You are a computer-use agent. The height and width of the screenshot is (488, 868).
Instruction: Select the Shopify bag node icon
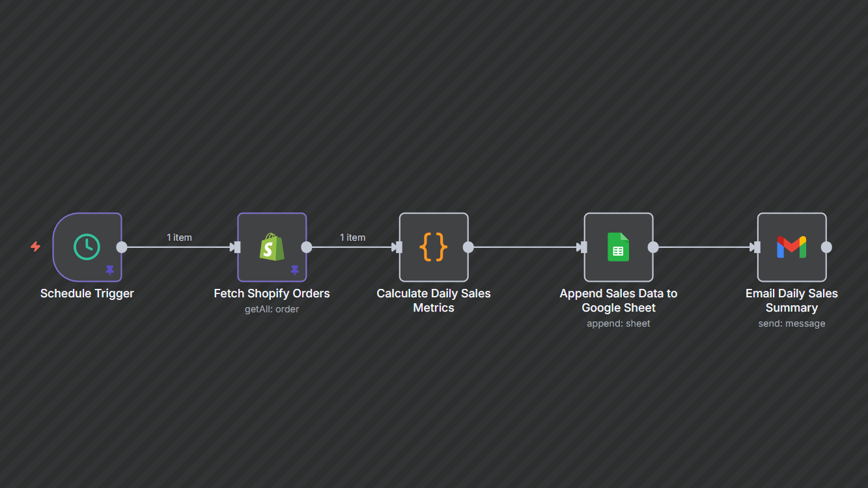272,247
